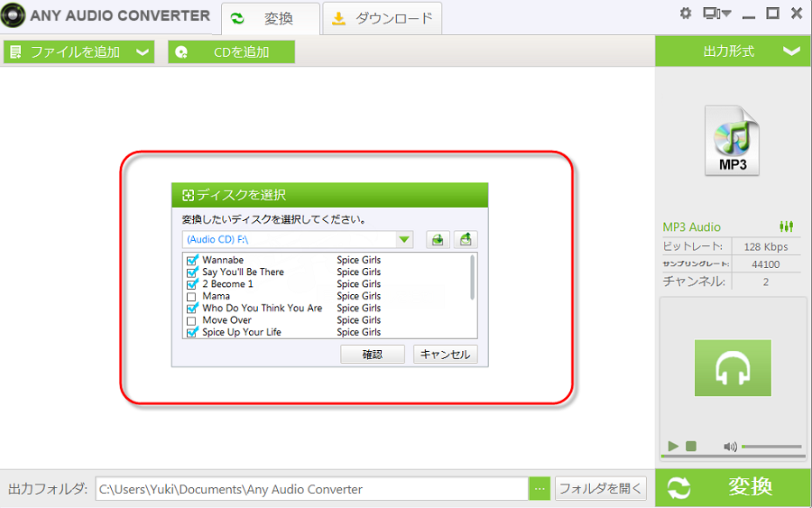The height and width of the screenshot is (508, 812).
Task: Switch to the ダウンロード tab
Action: pyautogui.click(x=383, y=19)
